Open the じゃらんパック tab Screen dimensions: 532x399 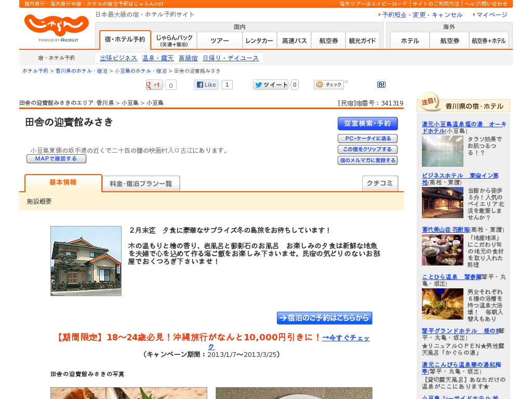pyautogui.click(x=174, y=41)
